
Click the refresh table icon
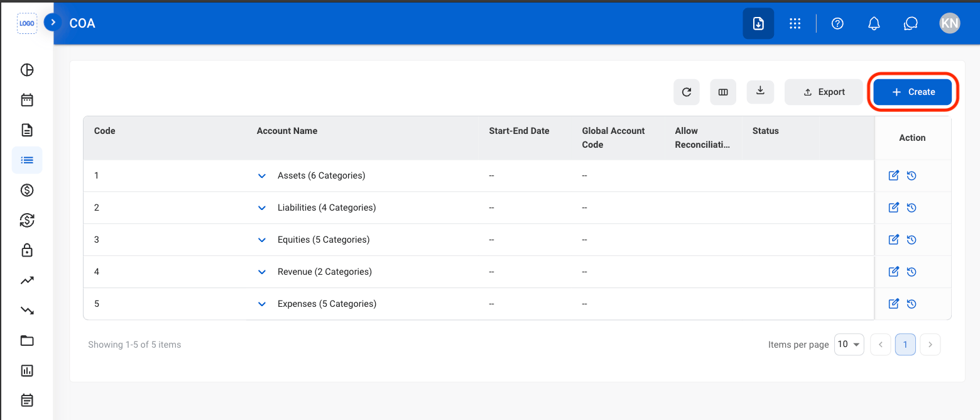tap(687, 92)
